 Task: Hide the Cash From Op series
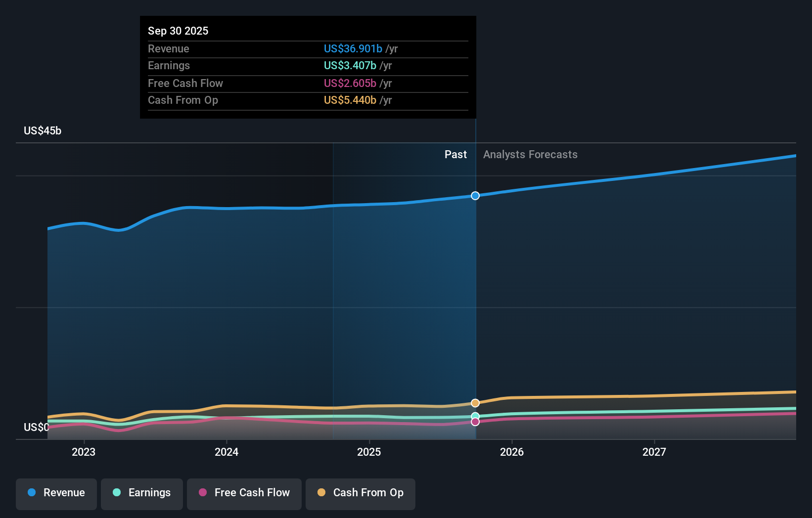point(360,493)
